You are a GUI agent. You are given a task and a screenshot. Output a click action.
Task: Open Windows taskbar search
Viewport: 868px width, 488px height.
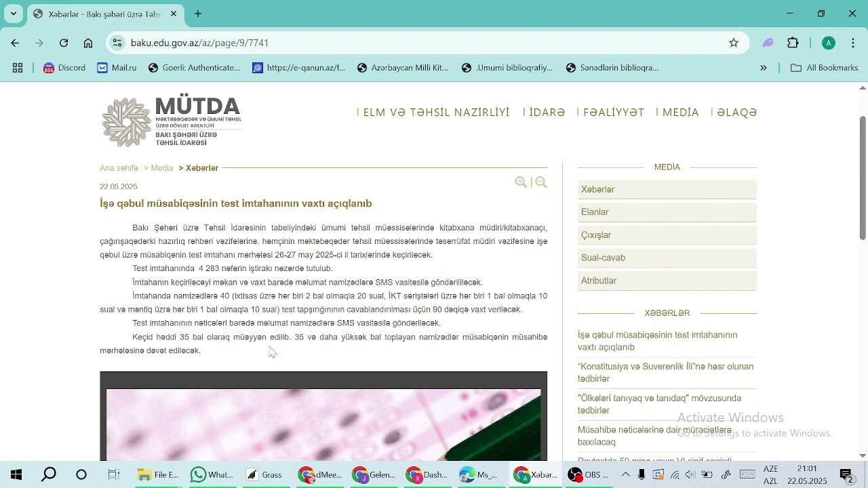49,474
